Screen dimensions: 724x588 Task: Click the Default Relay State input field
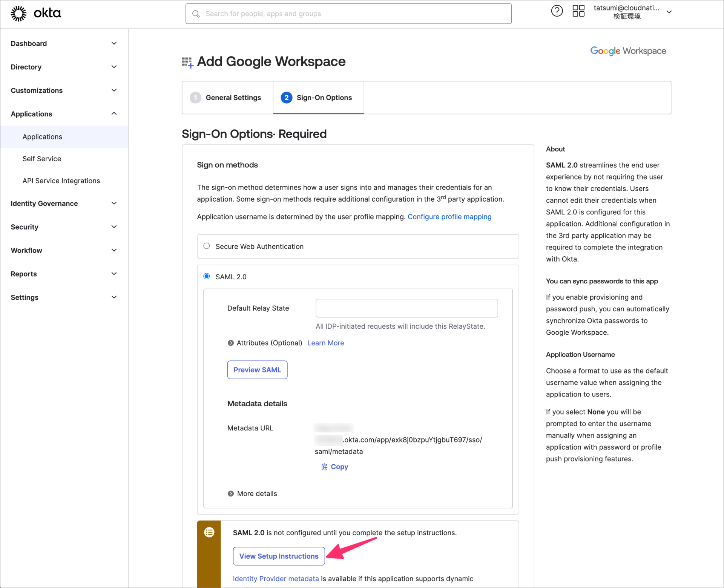406,308
